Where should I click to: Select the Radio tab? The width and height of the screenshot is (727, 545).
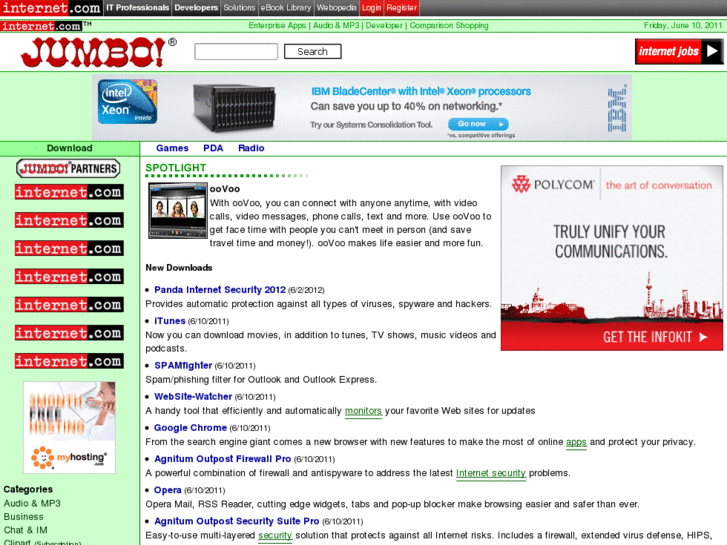click(x=251, y=148)
